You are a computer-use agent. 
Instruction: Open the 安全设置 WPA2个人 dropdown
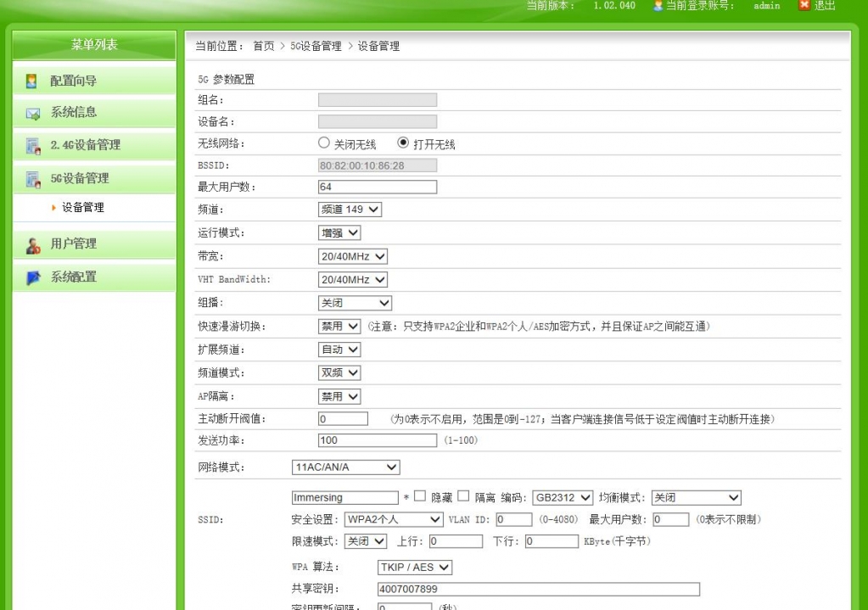(394, 519)
